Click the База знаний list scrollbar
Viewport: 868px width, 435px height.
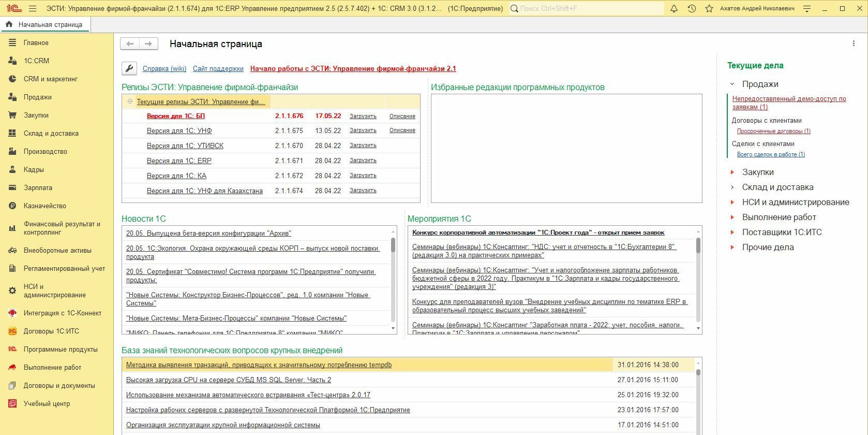(x=698, y=396)
